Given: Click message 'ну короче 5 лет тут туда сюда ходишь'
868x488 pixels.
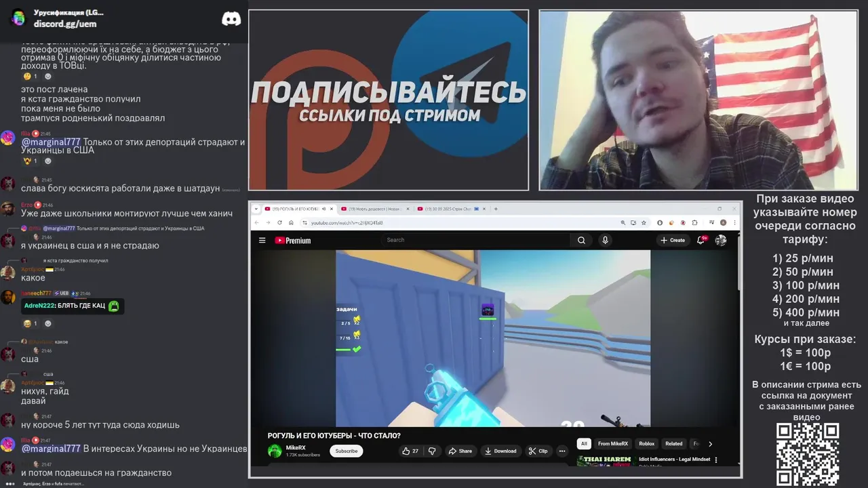Looking at the screenshot, I should click(x=100, y=425).
